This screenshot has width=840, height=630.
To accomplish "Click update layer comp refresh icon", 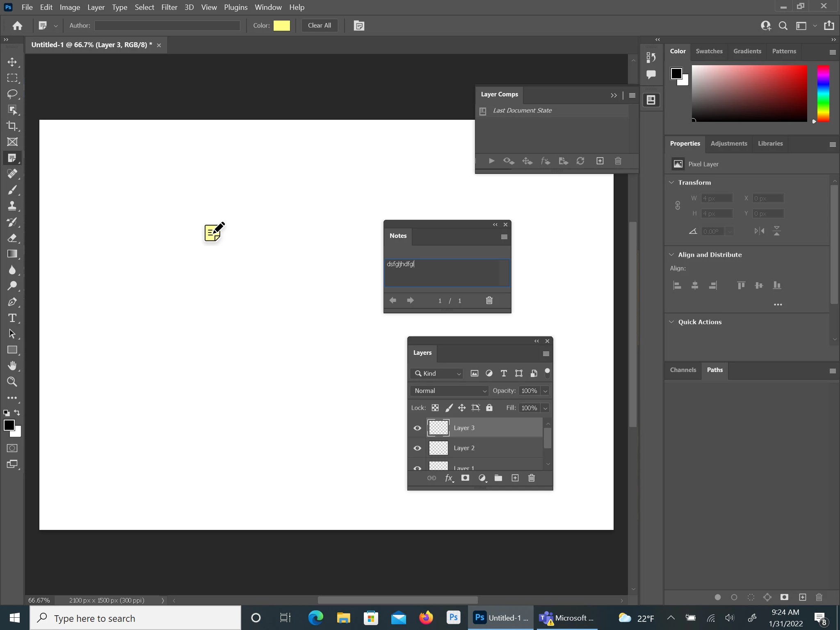I will [580, 161].
